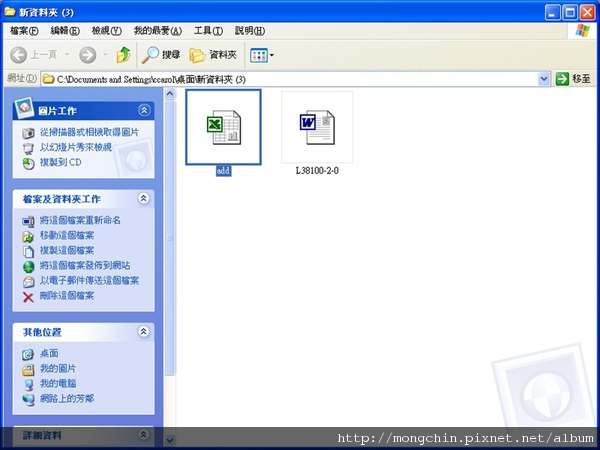This screenshot has height=450, width=600.
Task: Open the 檔案(F) menu
Action: (x=24, y=31)
